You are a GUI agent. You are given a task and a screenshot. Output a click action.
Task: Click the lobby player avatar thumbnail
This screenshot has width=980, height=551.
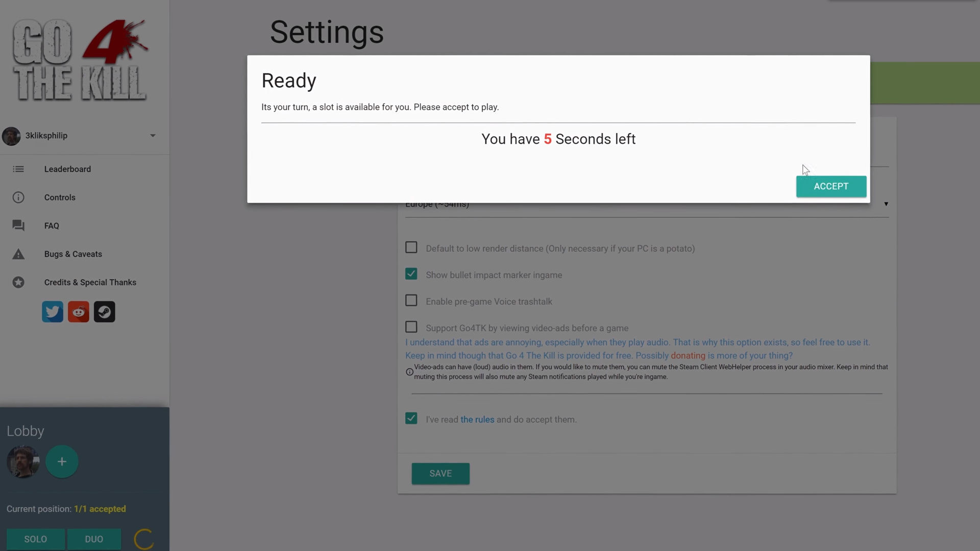tap(23, 462)
